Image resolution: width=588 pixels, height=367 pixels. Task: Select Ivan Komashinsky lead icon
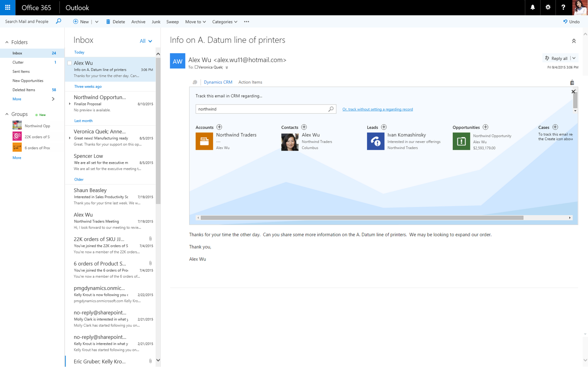pyautogui.click(x=376, y=141)
